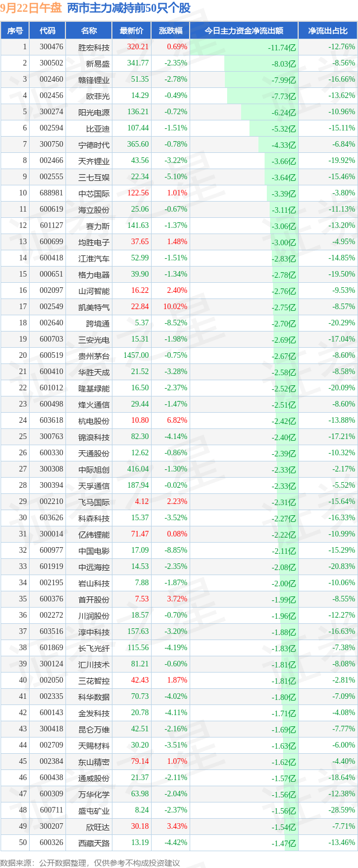Select stock name 三安光电
This screenshot has width=358, height=868.
pos(94,339)
